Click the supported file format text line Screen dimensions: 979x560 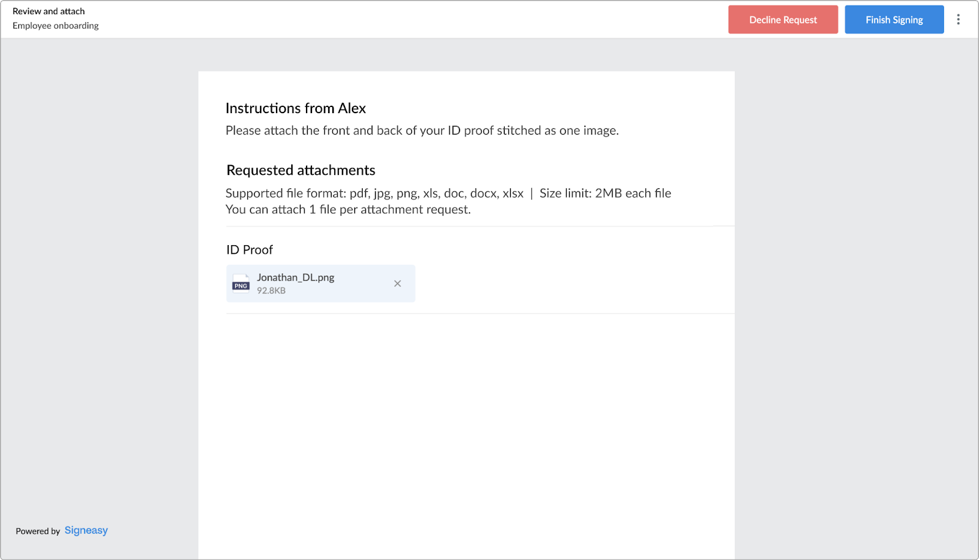(x=449, y=193)
